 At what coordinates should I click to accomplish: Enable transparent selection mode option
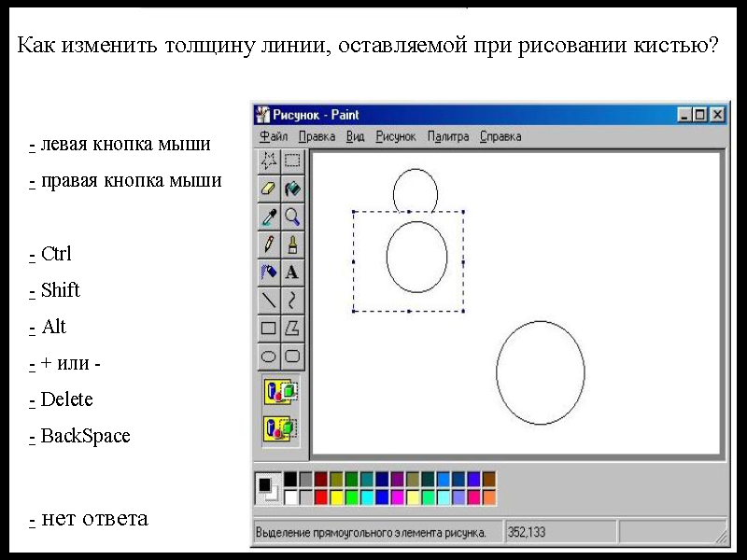[x=281, y=428]
